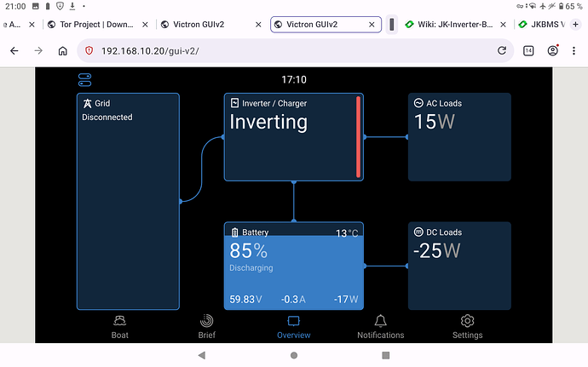This screenshot has width=588, height=367.
Task: Open the AC Loads 15W card
Action: coord(459,137)
